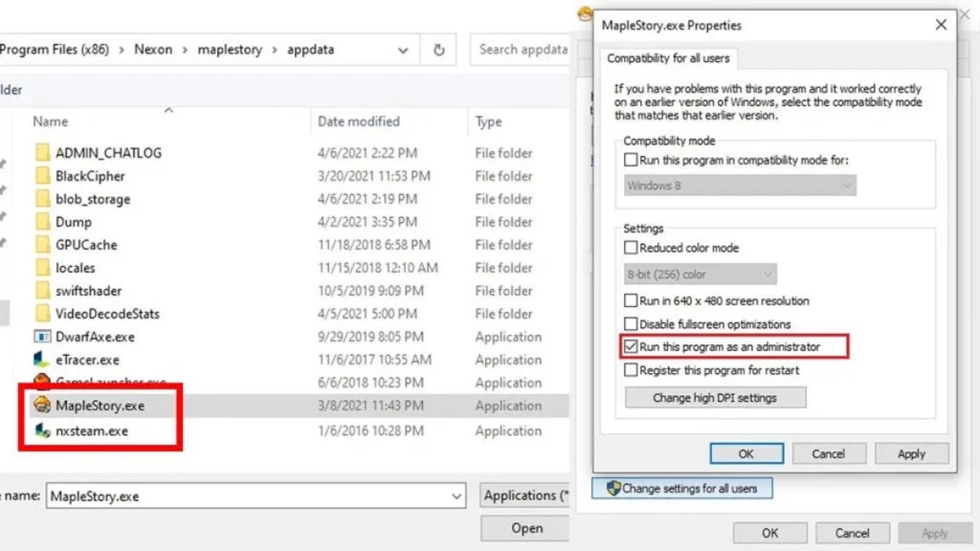Toggle Reduced color mode checkbox
Image resolution: width=980 pixels, height=551 pixels.
tap(630, 247)
